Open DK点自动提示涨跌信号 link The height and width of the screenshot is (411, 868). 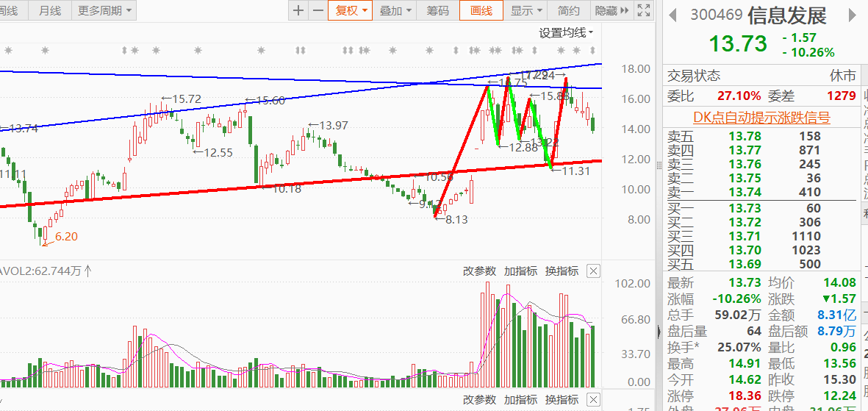tap(761, 118)
